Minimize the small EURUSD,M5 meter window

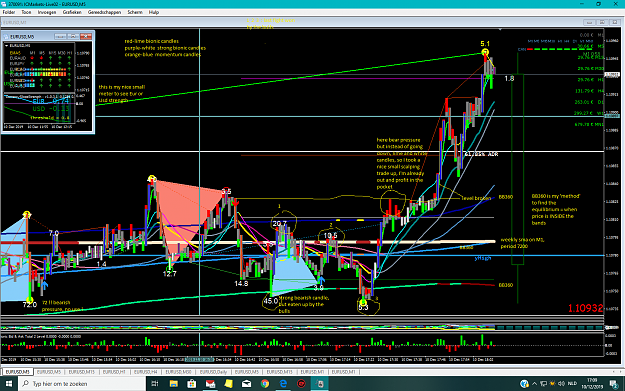coord(60,36)
